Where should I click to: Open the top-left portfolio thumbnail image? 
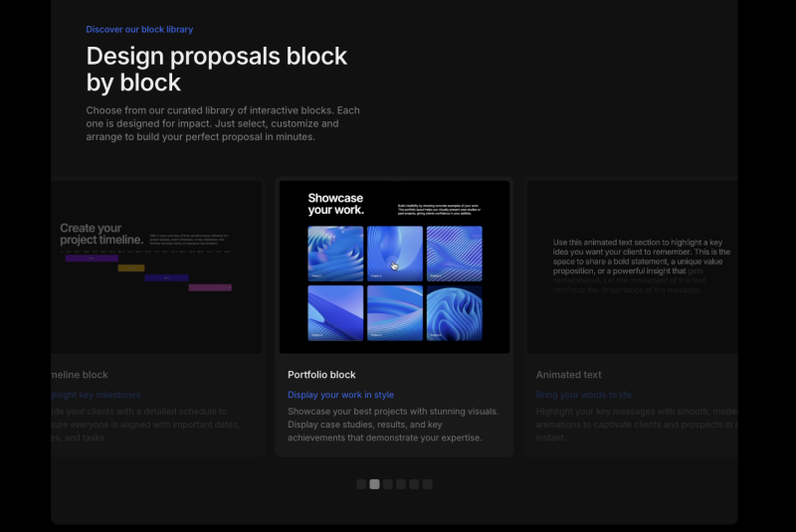pyautogui.click(x=335, y=254)
